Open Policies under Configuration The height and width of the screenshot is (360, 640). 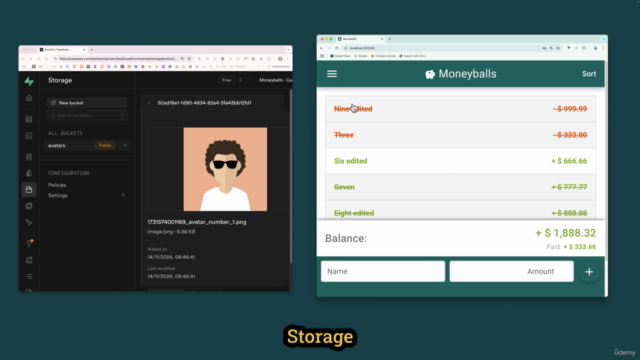(x=57, y=185)
